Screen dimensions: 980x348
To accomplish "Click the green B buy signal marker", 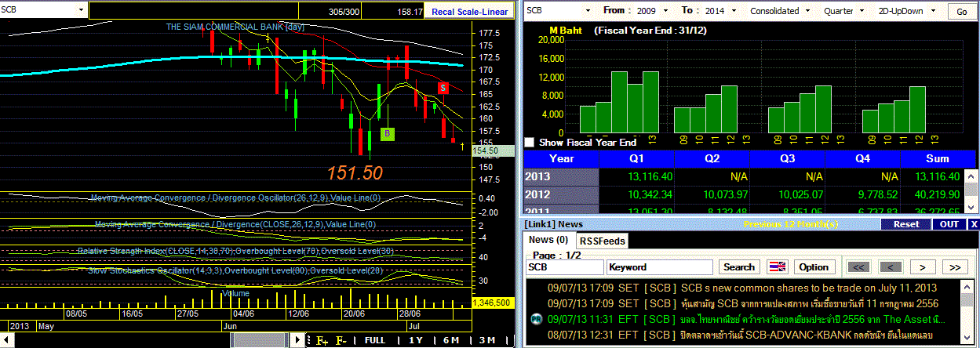I will [x=387, y=134].
